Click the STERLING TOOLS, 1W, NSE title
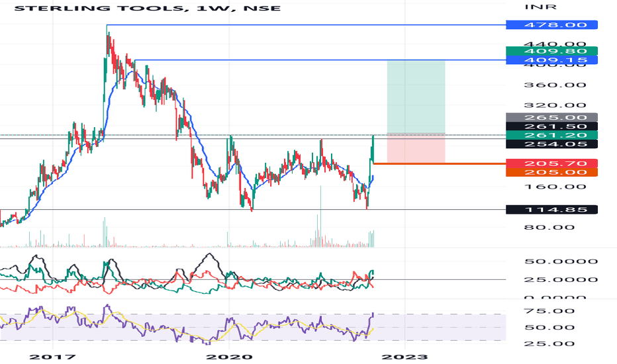 click(148, 8)
